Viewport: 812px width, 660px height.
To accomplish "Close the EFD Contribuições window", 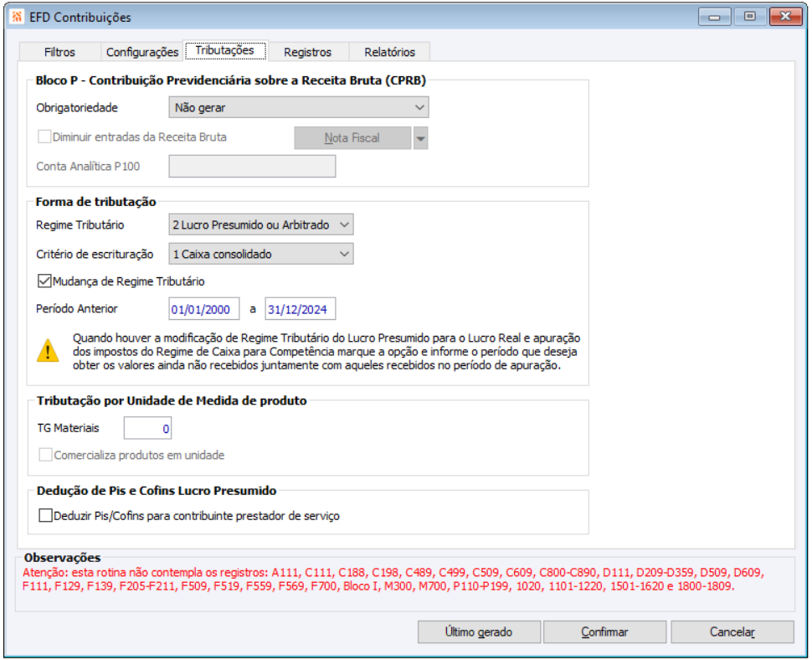I will (x=785, y=17).
